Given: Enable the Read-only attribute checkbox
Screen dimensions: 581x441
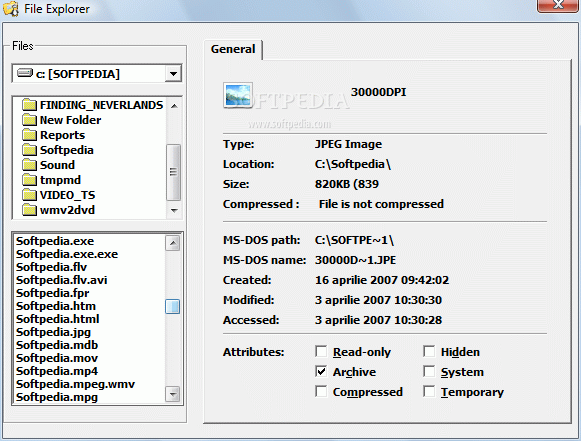Looking at the screenshot, I should [321, 351].
